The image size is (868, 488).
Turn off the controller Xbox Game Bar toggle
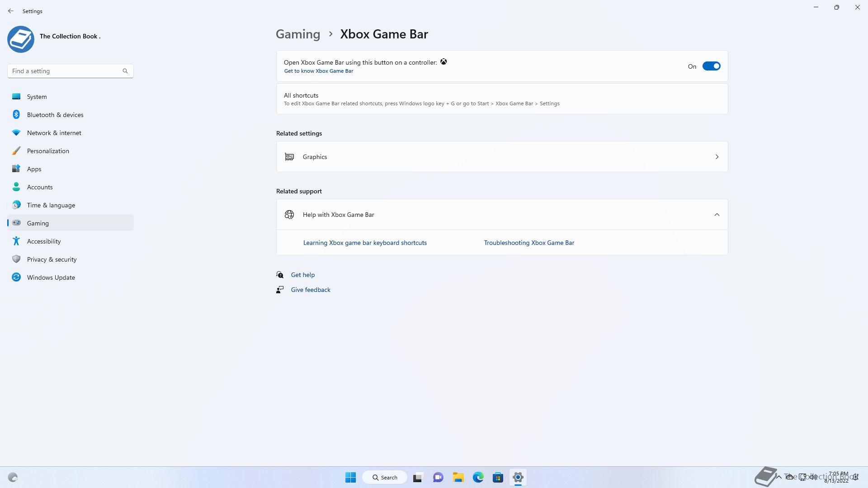click(x=711, y=66)
